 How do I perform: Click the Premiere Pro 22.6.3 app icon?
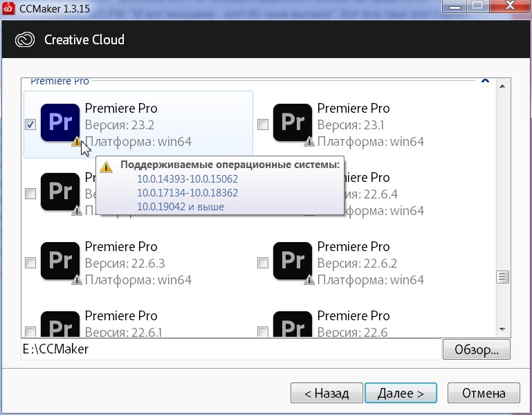click(60, 261)
